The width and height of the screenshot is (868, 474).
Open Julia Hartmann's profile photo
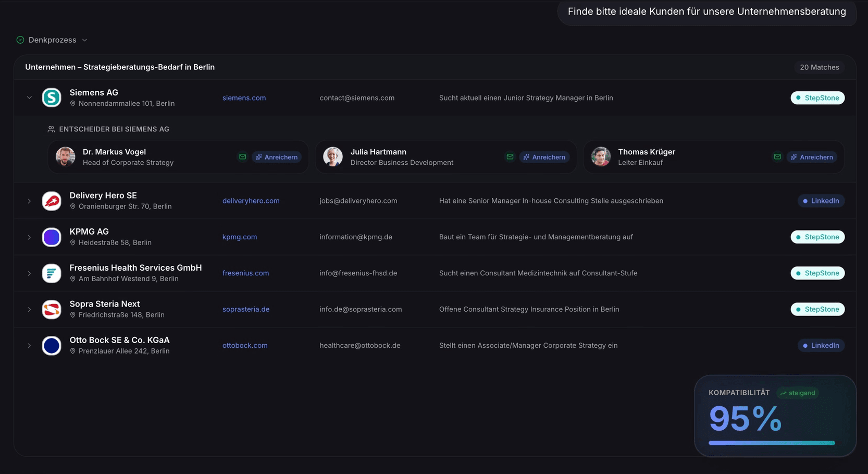coord(333,156)
